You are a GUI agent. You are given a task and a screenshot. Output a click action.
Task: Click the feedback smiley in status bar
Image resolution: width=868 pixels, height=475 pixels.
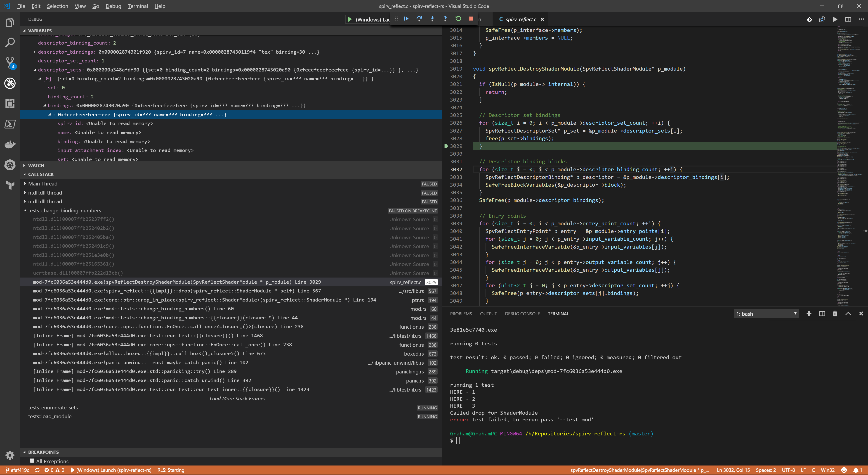click(x=844, y=470)
